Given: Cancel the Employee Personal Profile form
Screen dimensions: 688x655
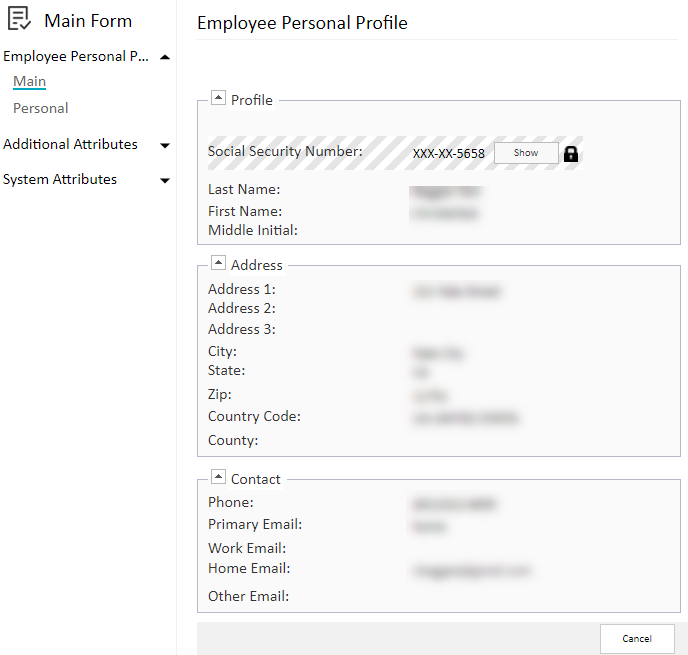Looking at the screenshot, I should [637, 638].
